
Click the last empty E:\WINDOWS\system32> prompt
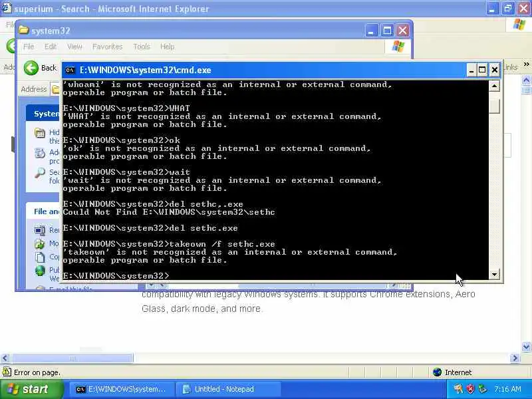point(116,275)
